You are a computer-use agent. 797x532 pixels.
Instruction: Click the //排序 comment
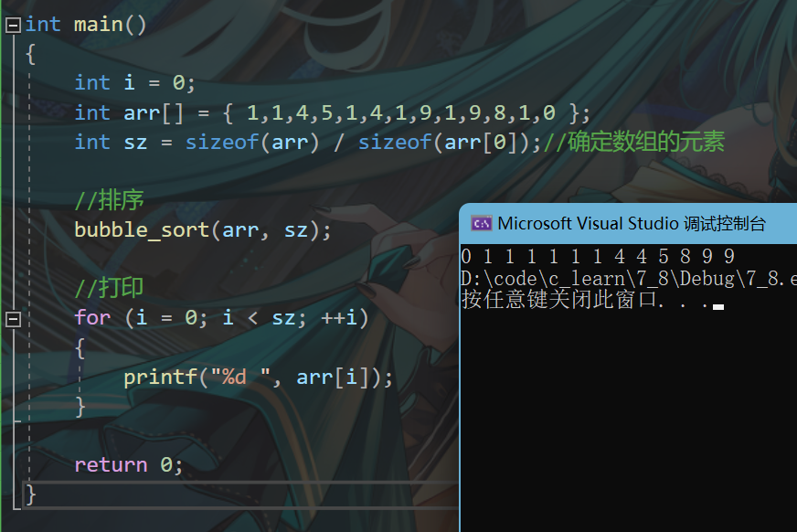pyautogui.click(x=110, y=199)
